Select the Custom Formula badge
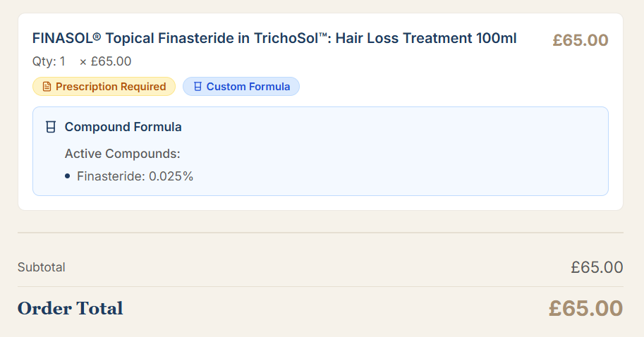The image size is (644, 337). 241,87
